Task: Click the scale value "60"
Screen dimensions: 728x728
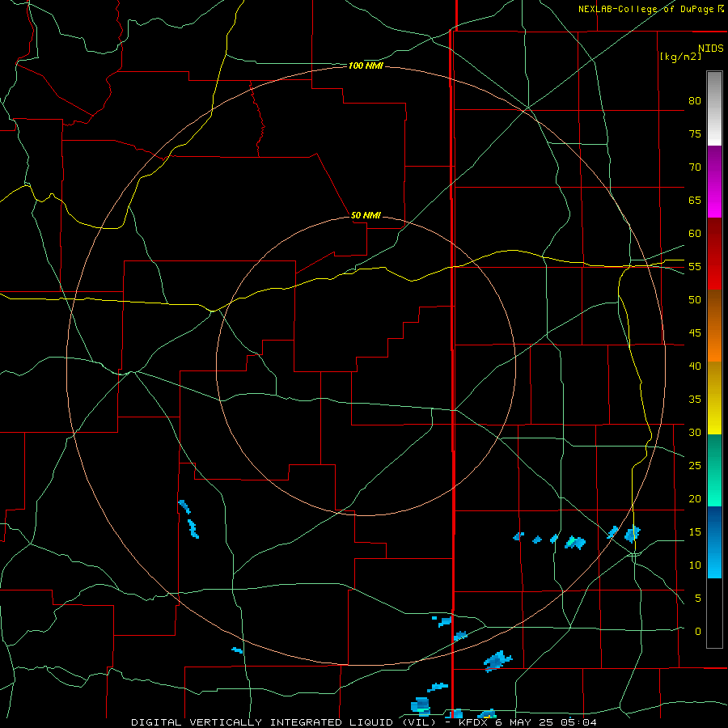Action: 695,234
